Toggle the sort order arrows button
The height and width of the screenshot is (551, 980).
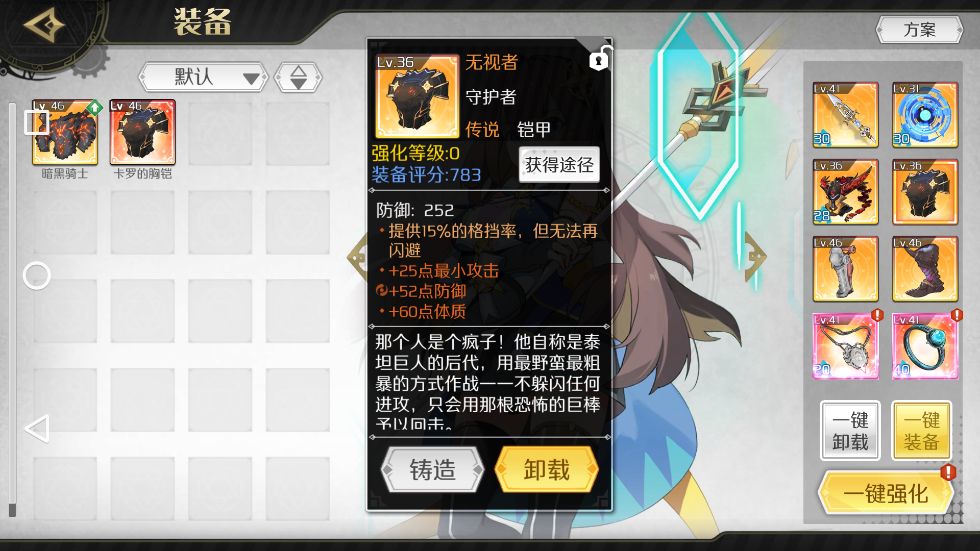(x=299, y=78)
